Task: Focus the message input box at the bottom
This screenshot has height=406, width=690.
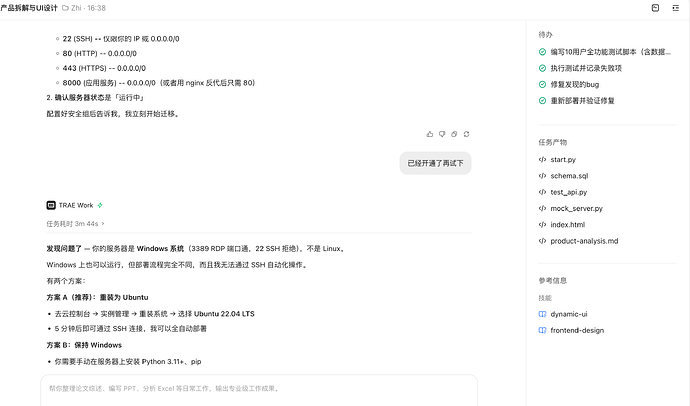Action: tap(259, 390)
